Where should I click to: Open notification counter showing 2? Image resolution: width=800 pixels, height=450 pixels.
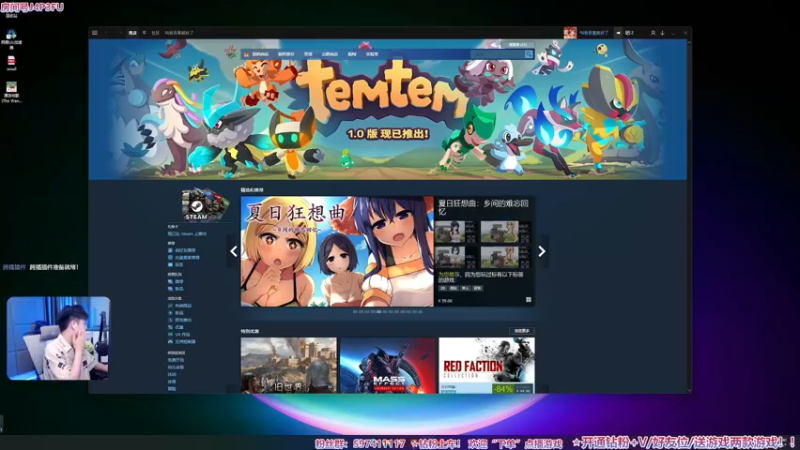point(630,33)
